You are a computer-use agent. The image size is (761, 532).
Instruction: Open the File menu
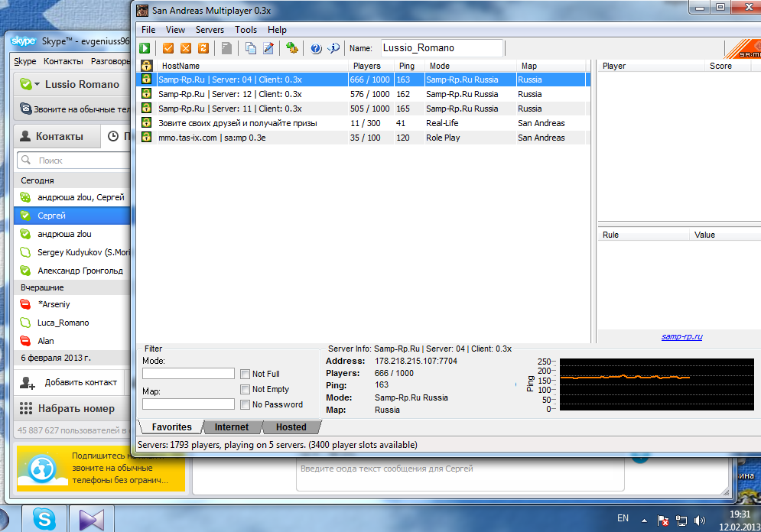point(148,30)
